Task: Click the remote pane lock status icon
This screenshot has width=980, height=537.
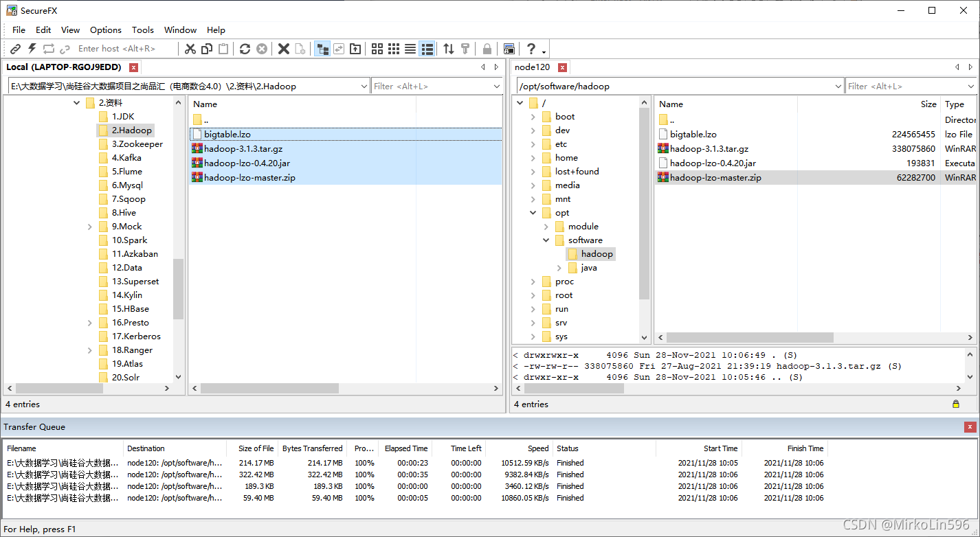Action: pyautogui.click(x=956, y=404)
